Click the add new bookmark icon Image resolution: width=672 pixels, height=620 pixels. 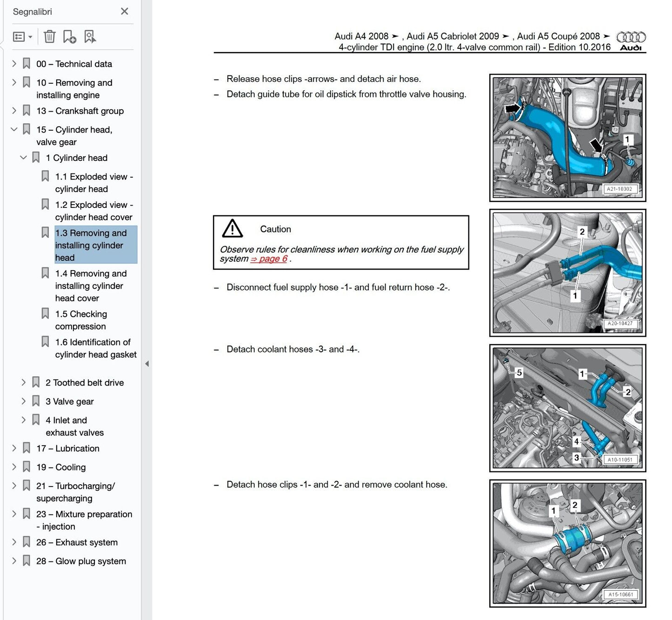[69, 37]
